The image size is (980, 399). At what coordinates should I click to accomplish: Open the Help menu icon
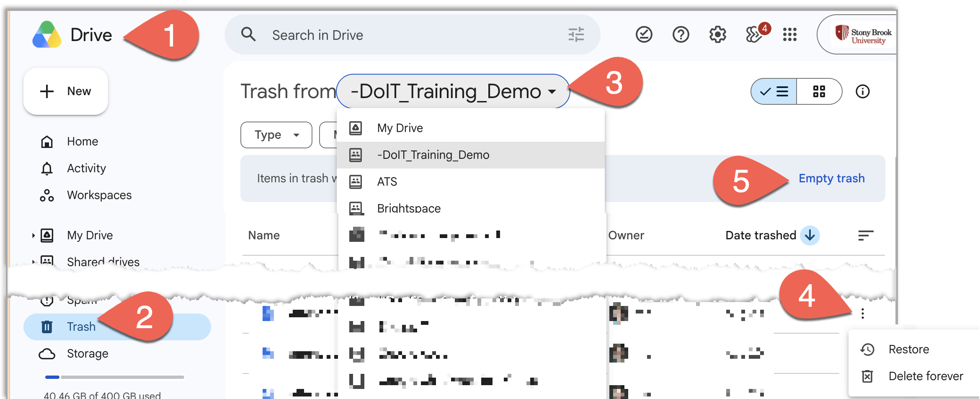(x=681, y=34)
